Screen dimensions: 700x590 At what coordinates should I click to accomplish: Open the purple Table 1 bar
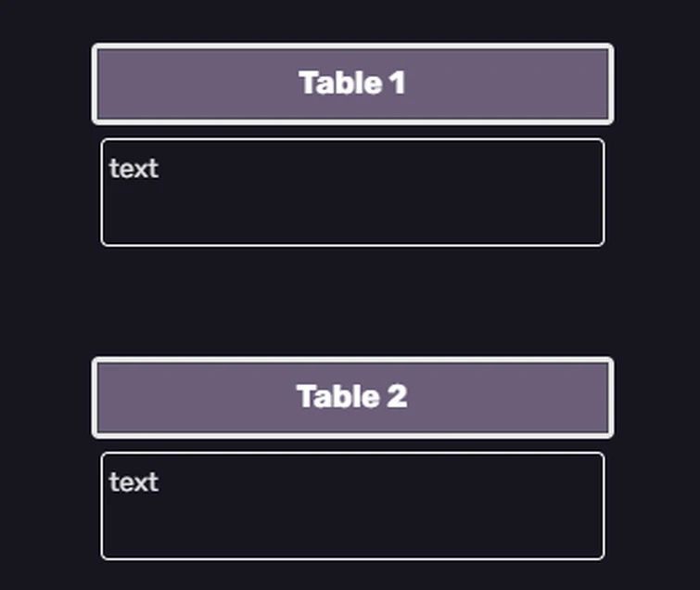click(x=352, y=83)
